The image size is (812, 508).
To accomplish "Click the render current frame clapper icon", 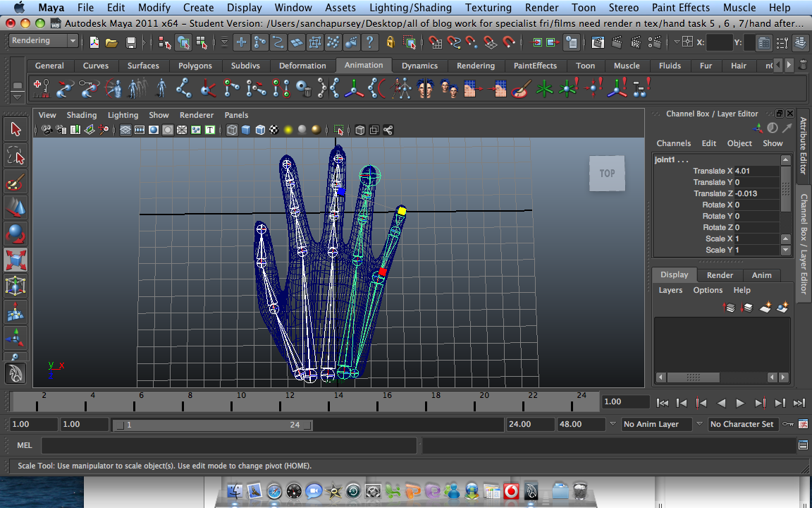I will 616,42.
